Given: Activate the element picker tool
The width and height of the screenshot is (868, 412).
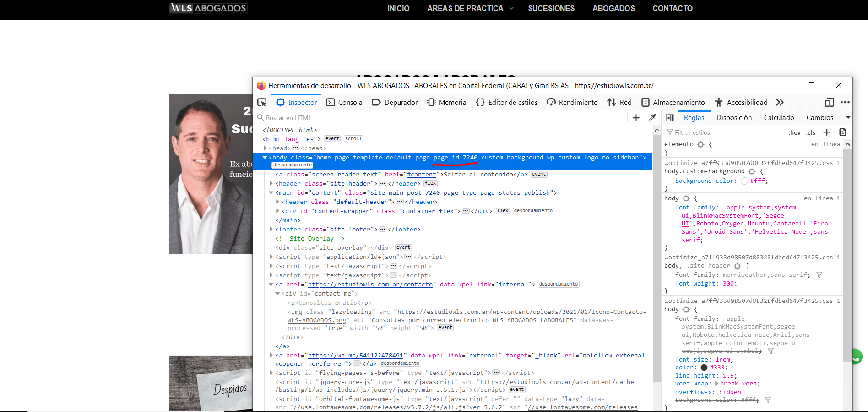Looking at the screenshot, I should point(262,102).
